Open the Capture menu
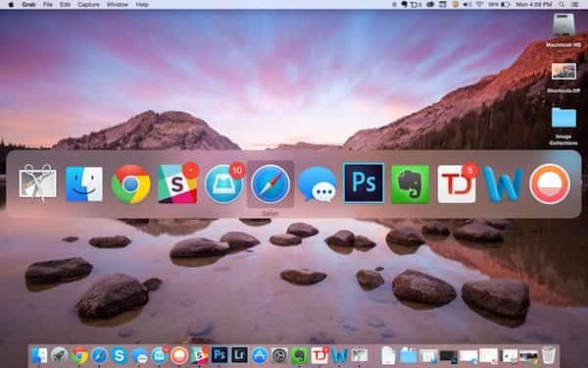The height and width of the screenshot is (368, 588). tap(88, 5)
